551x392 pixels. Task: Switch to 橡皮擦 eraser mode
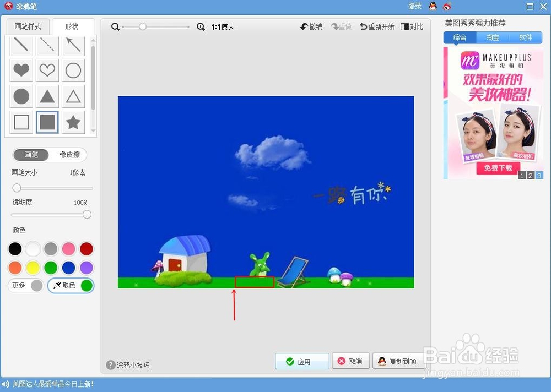tap(69, 155)
